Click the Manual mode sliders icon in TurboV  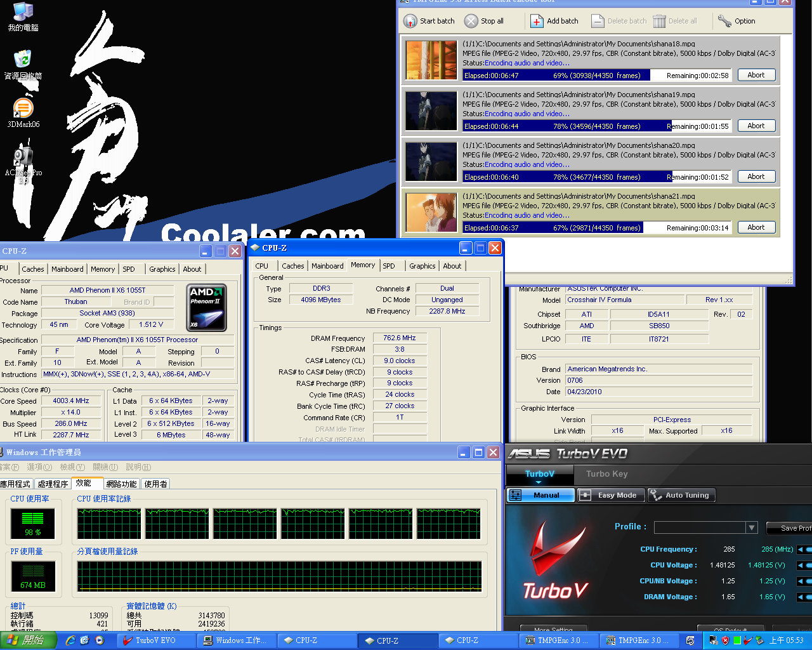tap(516, 495)
